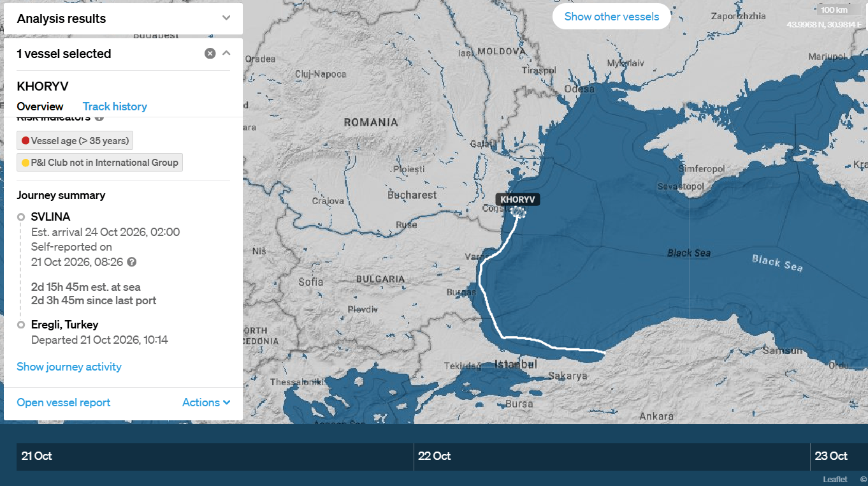
Task: Click the Bucharest label on map
Action: click(412, 195)
